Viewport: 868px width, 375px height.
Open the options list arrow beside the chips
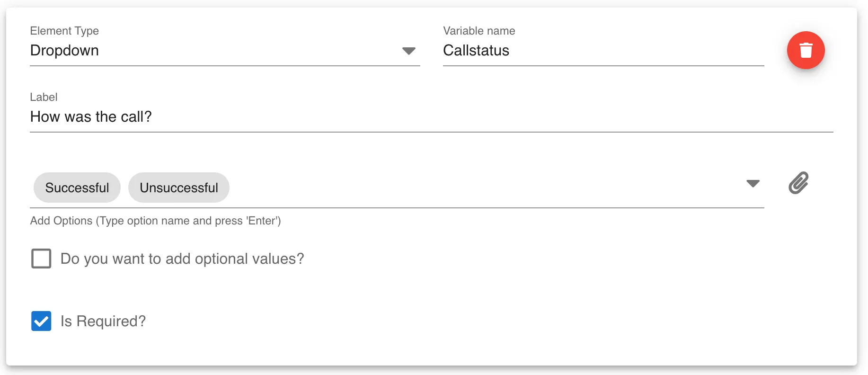tap(753, 183)
